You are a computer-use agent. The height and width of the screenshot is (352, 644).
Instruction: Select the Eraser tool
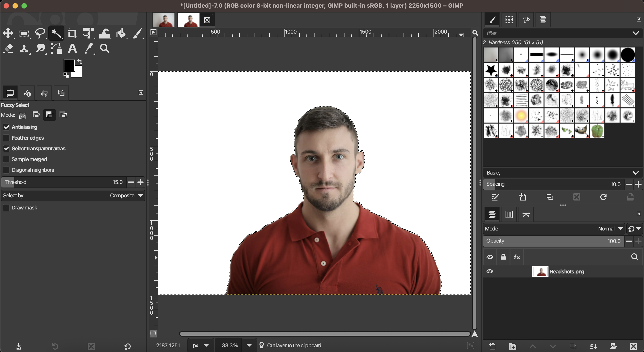pos(8,49)
